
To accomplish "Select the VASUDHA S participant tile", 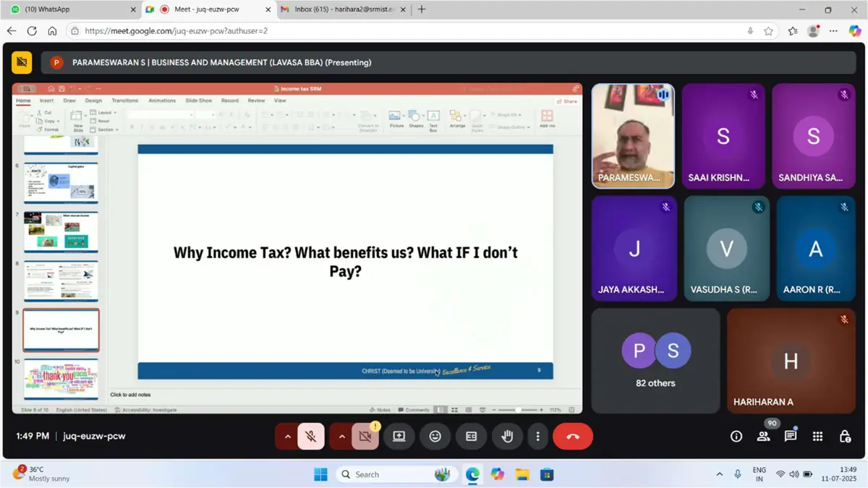I will (727, 248).
